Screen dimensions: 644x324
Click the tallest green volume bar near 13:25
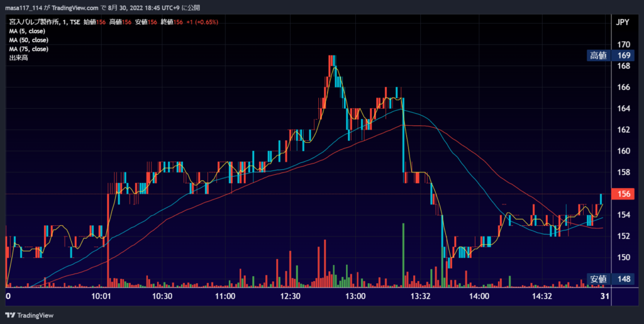403,255
